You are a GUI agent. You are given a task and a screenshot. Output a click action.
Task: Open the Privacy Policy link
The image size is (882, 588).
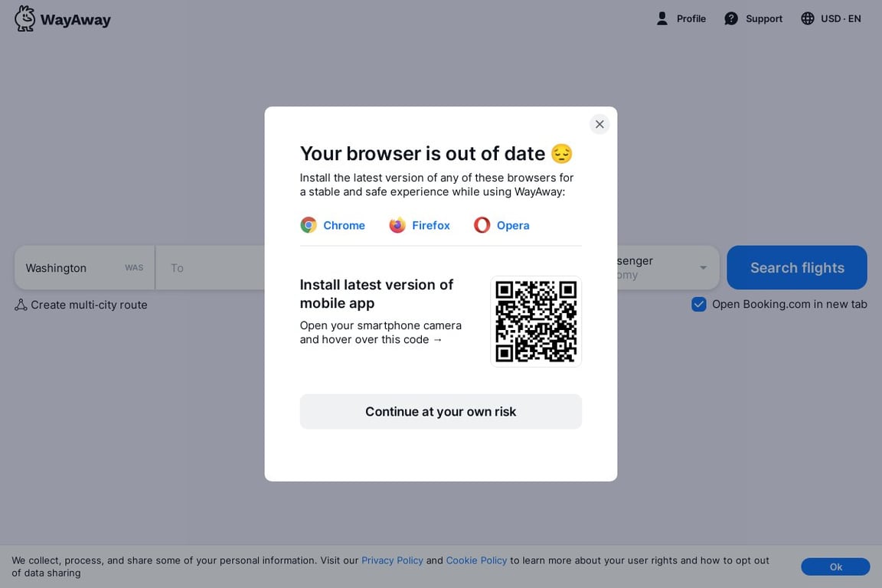click(392, 560)
